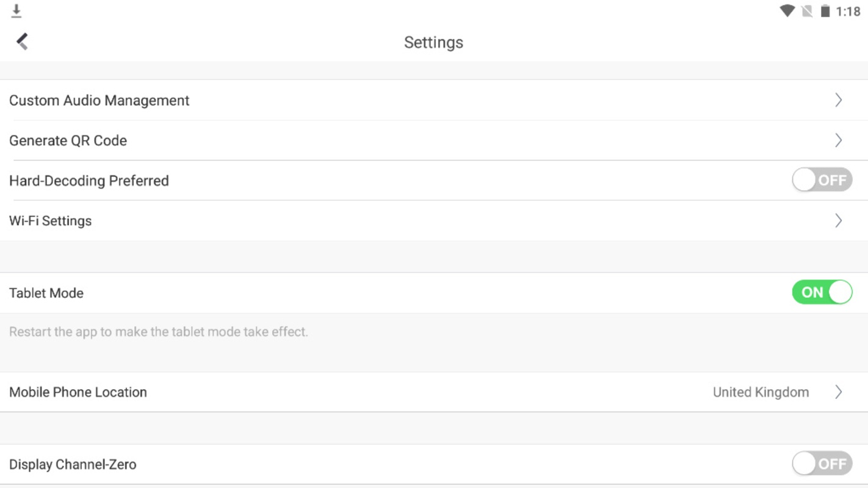Turn off the Tablet Mode switch
868x488 pixels.
[x=822, y=292]
